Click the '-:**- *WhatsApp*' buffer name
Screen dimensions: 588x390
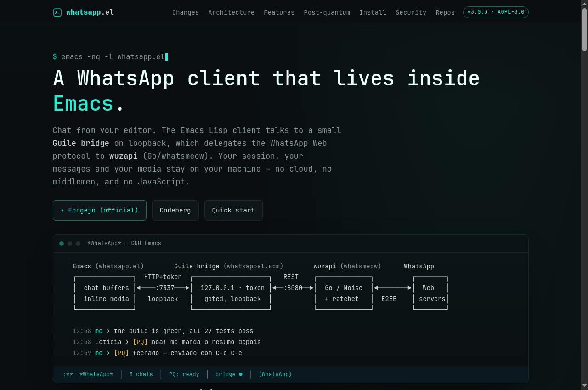(86, 374)
